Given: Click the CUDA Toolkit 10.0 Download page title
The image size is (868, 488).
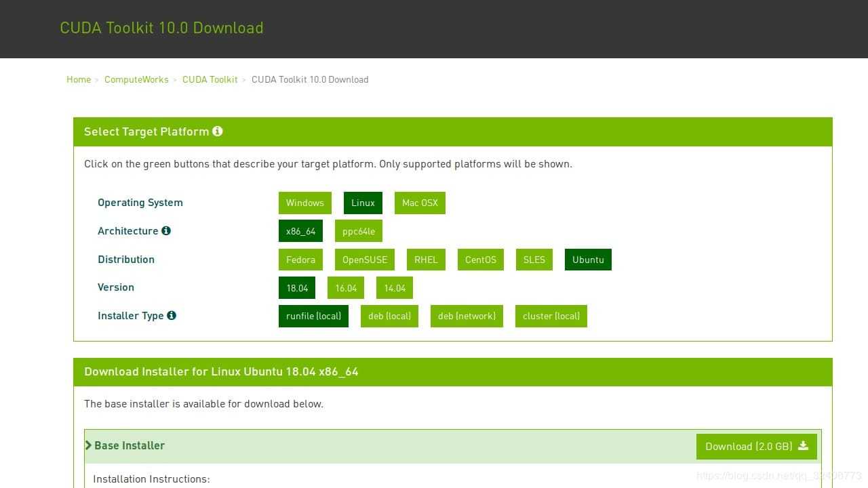Looking at the screenshot, I should coord(161,28).
